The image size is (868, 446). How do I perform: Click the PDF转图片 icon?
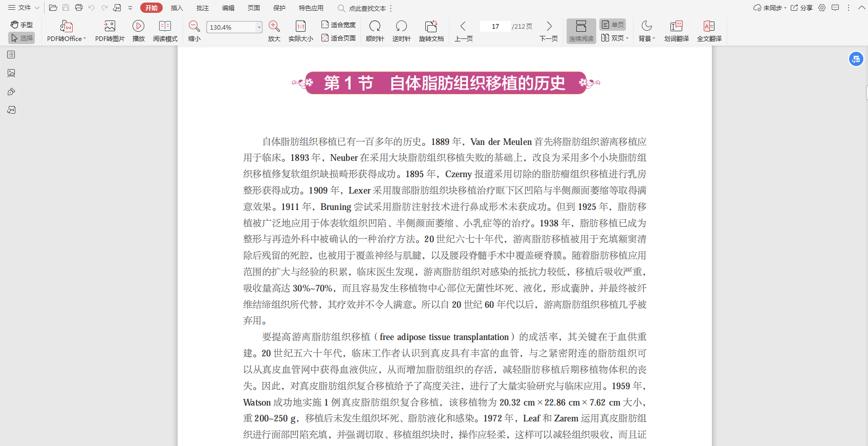click(110, 31)
